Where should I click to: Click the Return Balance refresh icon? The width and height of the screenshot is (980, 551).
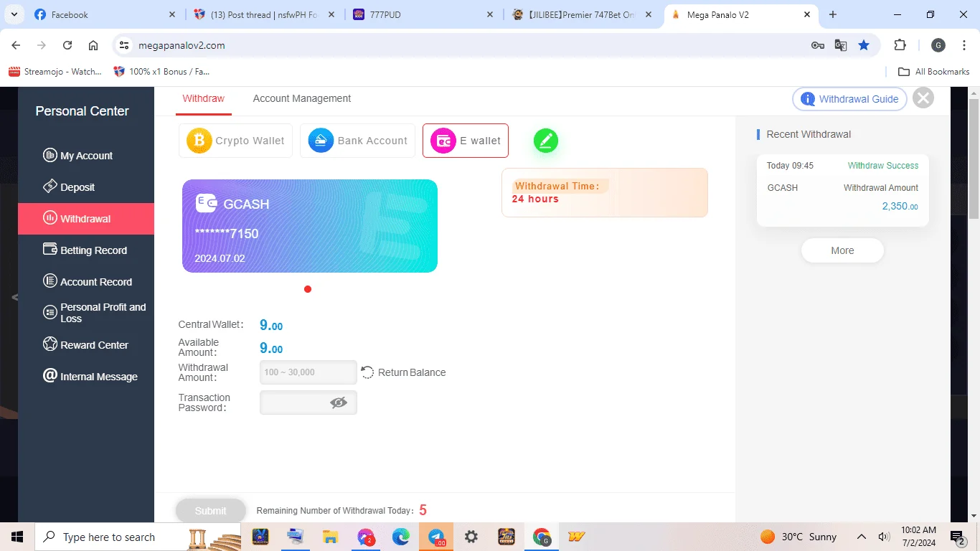click(367, 372)
